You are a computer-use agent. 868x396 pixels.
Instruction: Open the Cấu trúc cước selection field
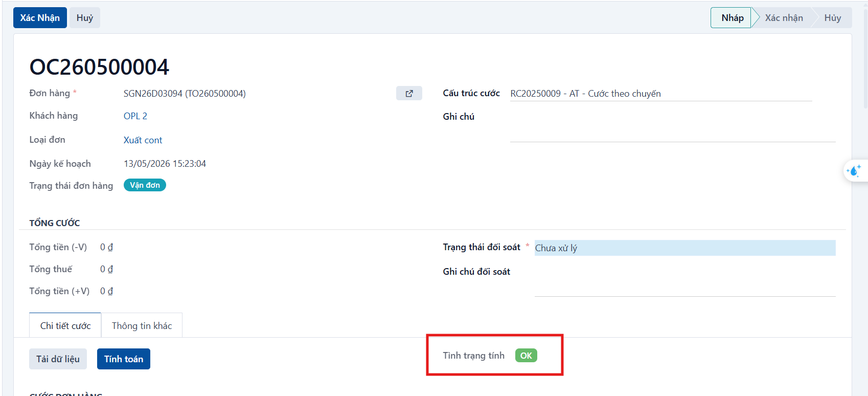tap(661, 94)
